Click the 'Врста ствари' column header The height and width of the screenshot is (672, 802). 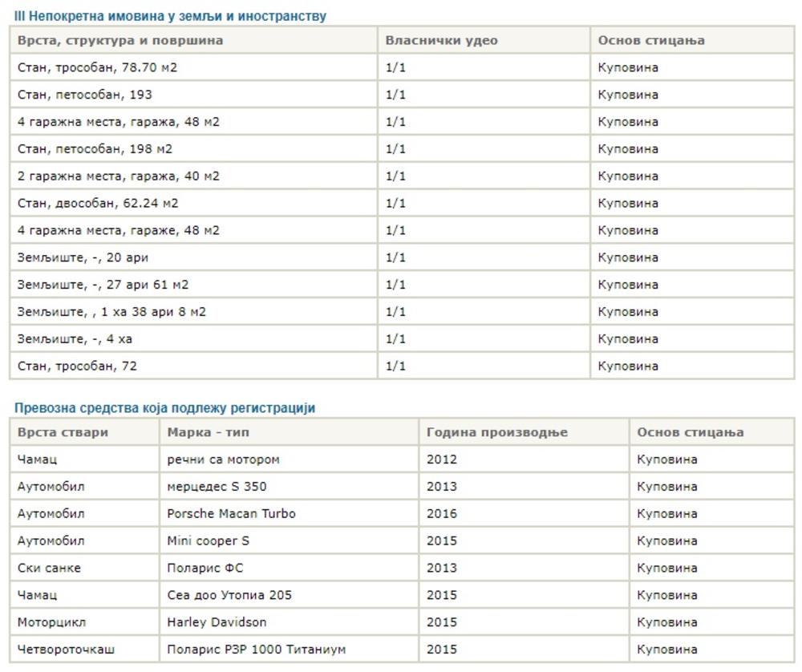(63, 432)
